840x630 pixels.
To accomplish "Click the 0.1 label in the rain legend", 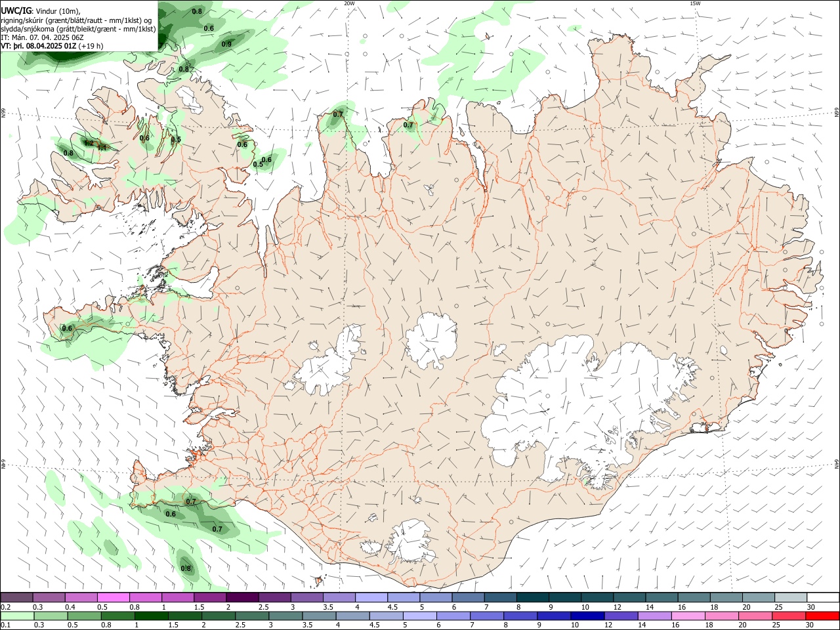I will pos(5,625).
